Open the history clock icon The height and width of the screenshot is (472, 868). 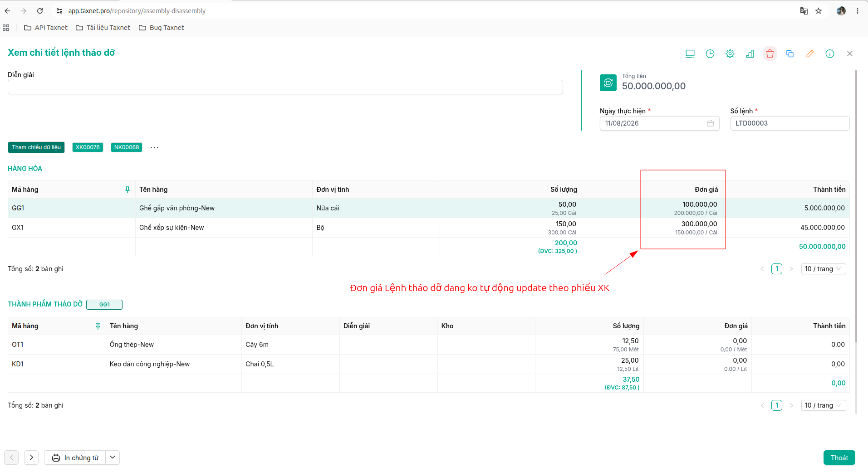click(x=710, y=54)
